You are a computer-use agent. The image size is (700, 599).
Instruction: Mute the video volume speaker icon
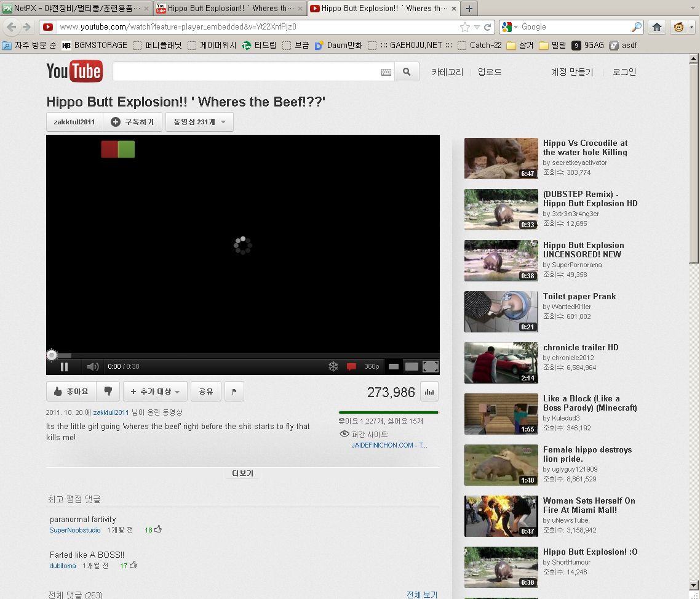click(x=92, y=367)
